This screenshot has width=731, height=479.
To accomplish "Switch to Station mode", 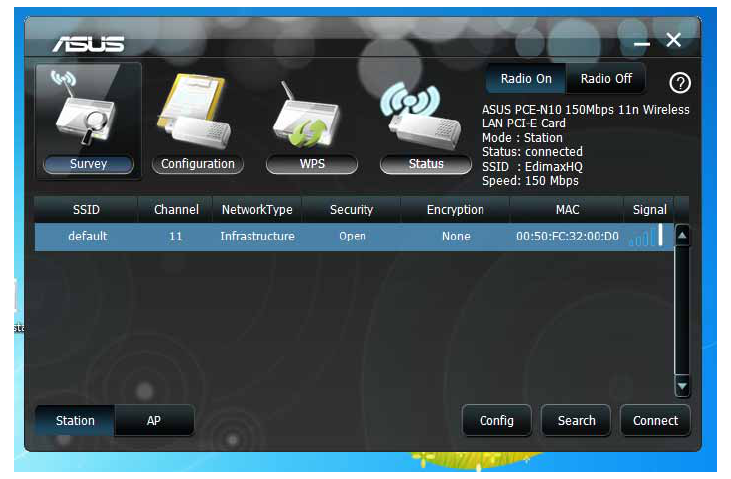I will tap(75, 421).
